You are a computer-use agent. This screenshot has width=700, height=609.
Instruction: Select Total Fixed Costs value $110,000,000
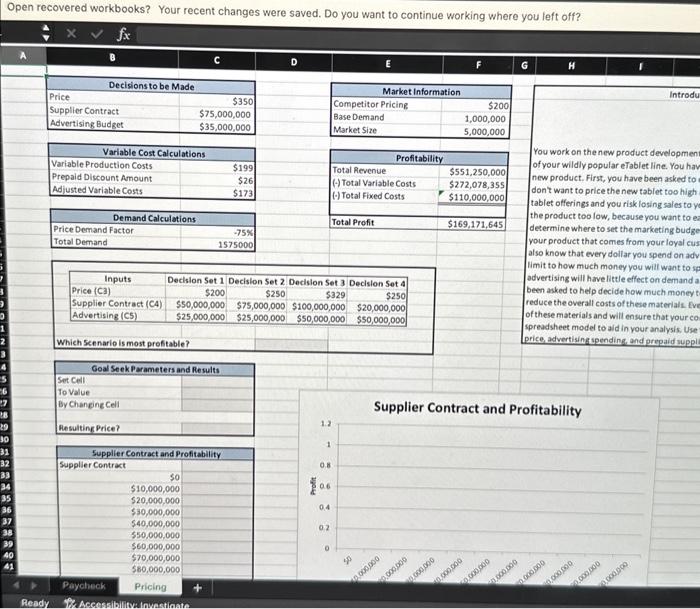click(x=473, y=197)
